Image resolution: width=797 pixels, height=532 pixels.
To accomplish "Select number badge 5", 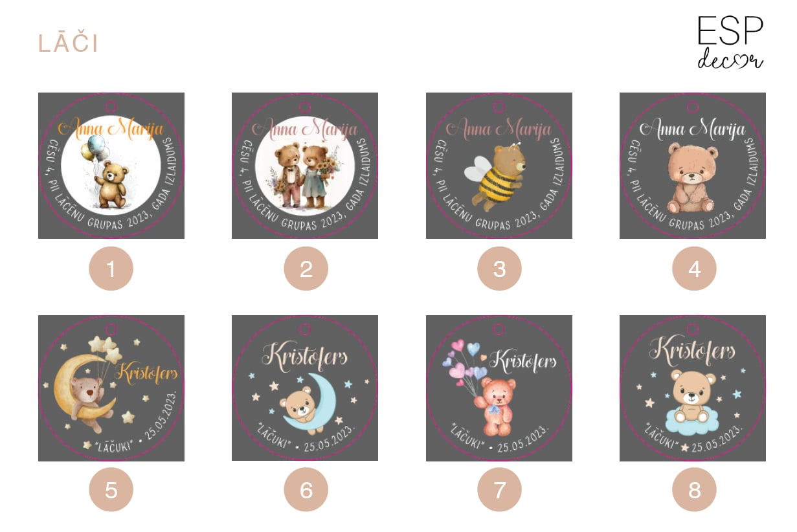I will (x=111, y=490).
